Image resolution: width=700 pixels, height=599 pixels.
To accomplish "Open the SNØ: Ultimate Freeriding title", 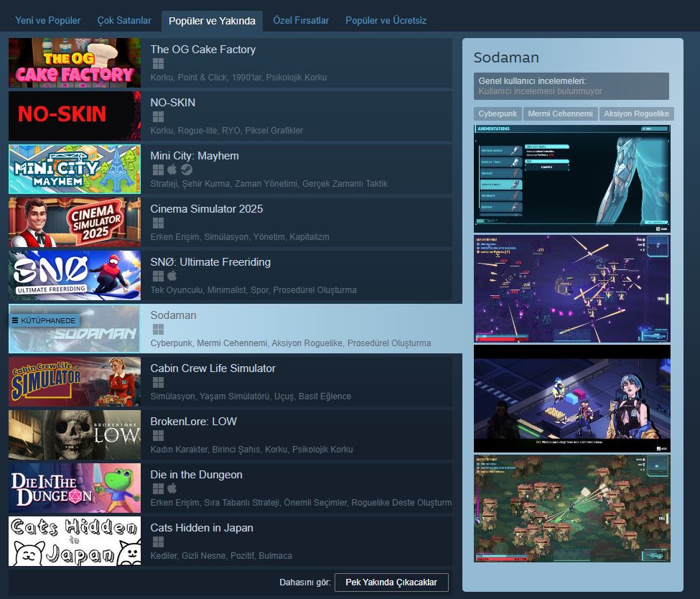I will [x=210, y=261].
